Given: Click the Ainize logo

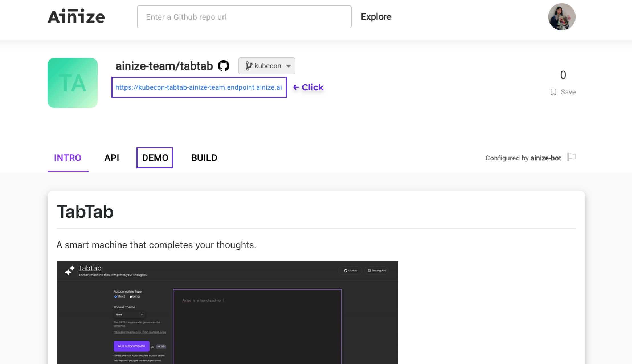Looking at the screenshot, I should [x=76, y=17].
